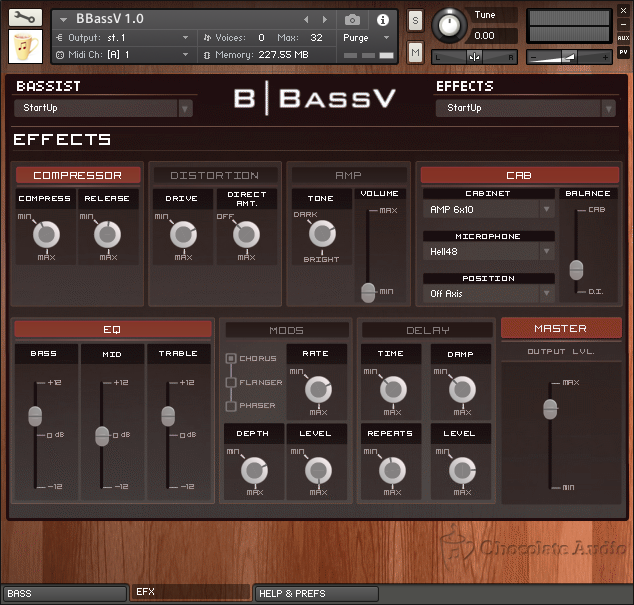Toggle the COMPRESSOR section header button
634x605 pixels.
(x=77, y=175)
